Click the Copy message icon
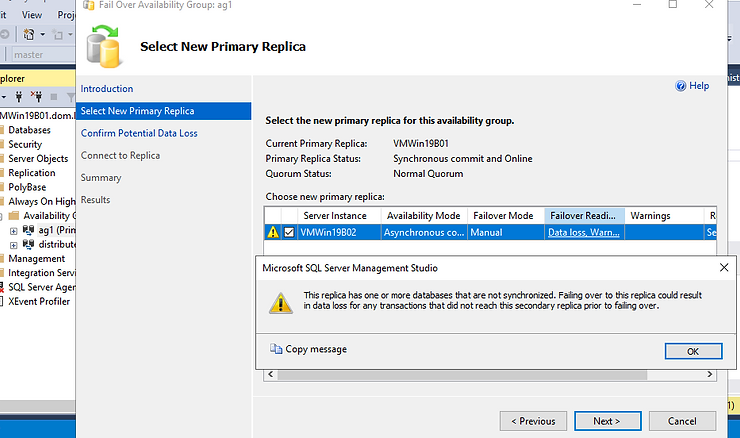Screen dimensions: 740x438 coord(276,349)
